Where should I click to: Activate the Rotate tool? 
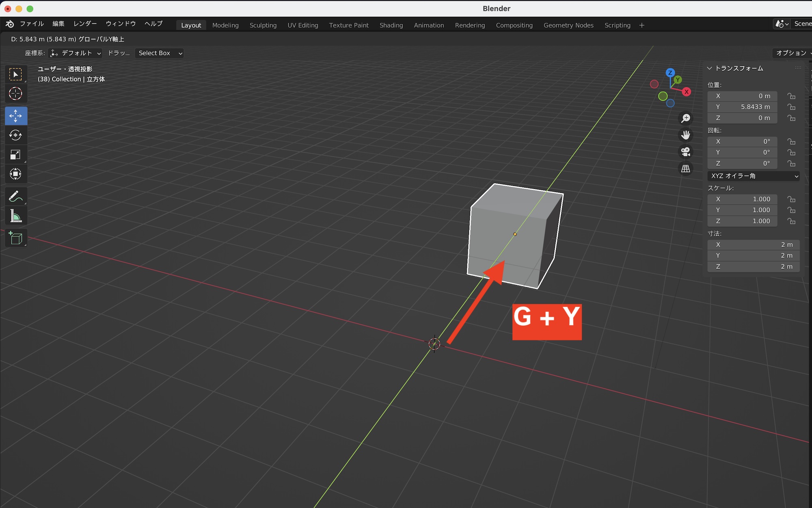15,135
